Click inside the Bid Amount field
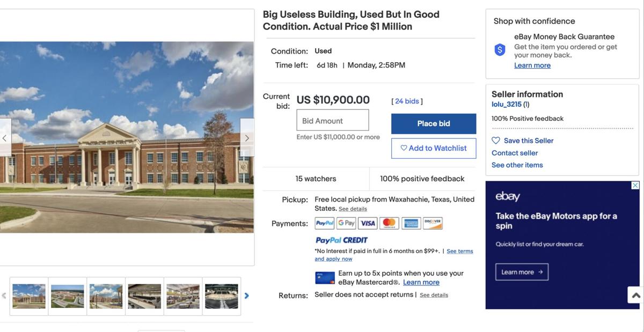The image size is (644, 332). point(333,120)
